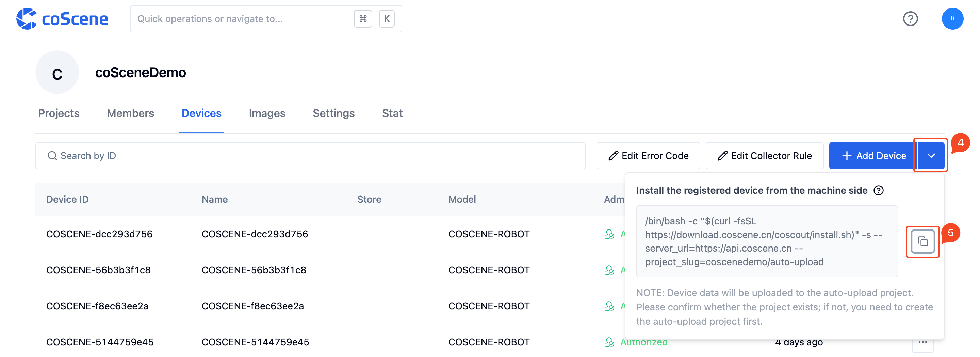Click the install command text box
Screen dimensions: 980x357
click(x=767, y=242)
